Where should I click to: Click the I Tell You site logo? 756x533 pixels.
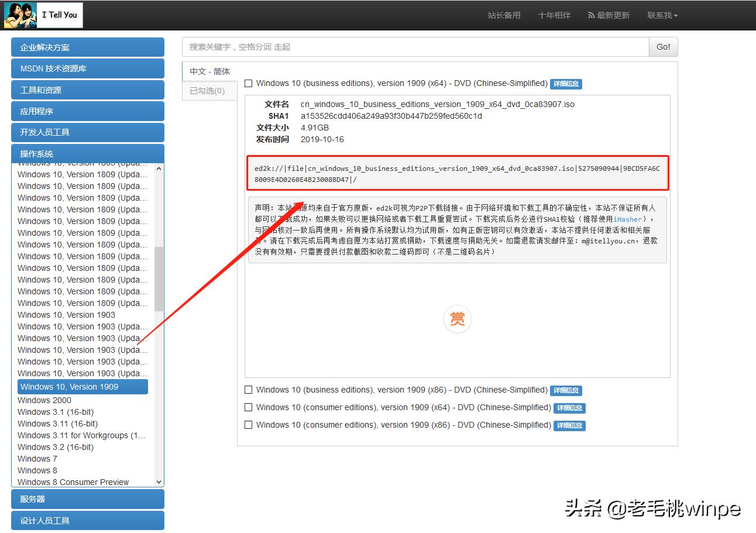[x=44, y=15]
